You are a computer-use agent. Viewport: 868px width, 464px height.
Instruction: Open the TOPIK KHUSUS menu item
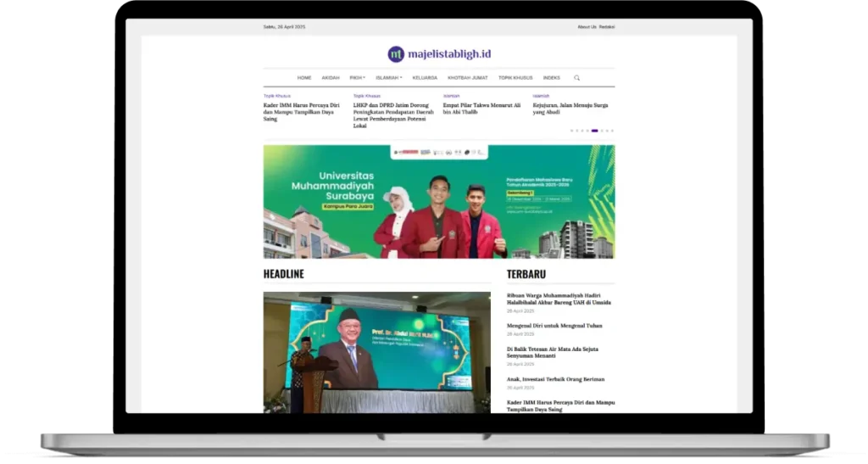515,78
